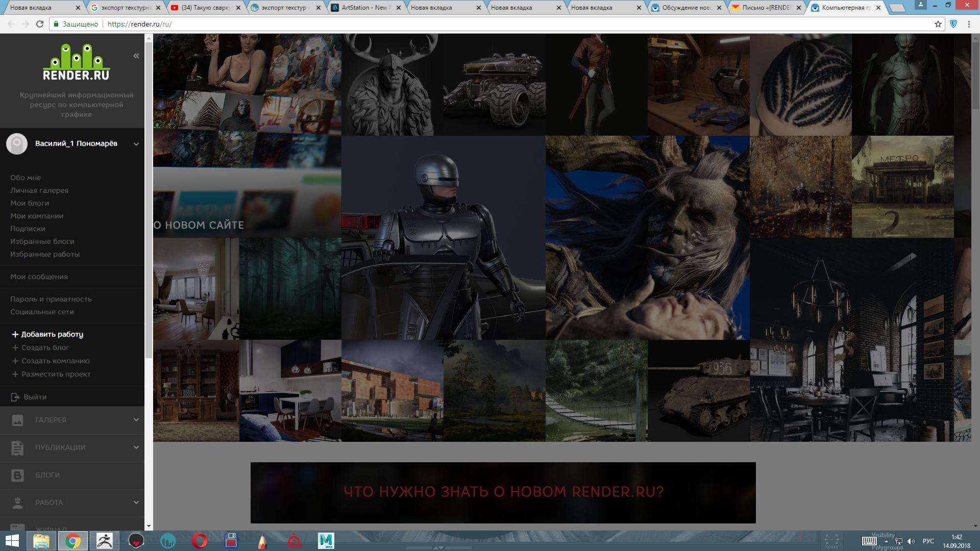Screen dimensions: 980x551
Task: Click the Render.ru logo
Action: pos(76,62)
